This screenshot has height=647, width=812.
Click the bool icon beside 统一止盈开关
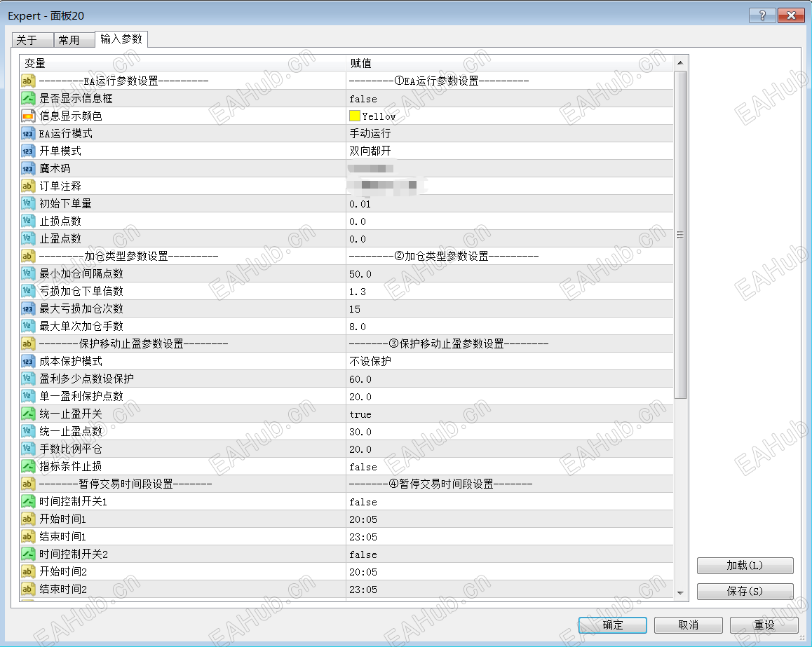28,414
